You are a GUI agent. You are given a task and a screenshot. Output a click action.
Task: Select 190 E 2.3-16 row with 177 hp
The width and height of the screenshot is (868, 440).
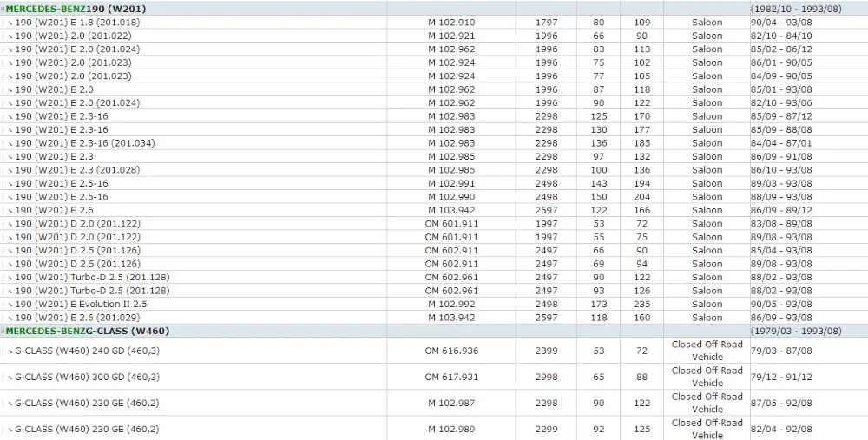point(434,129)
